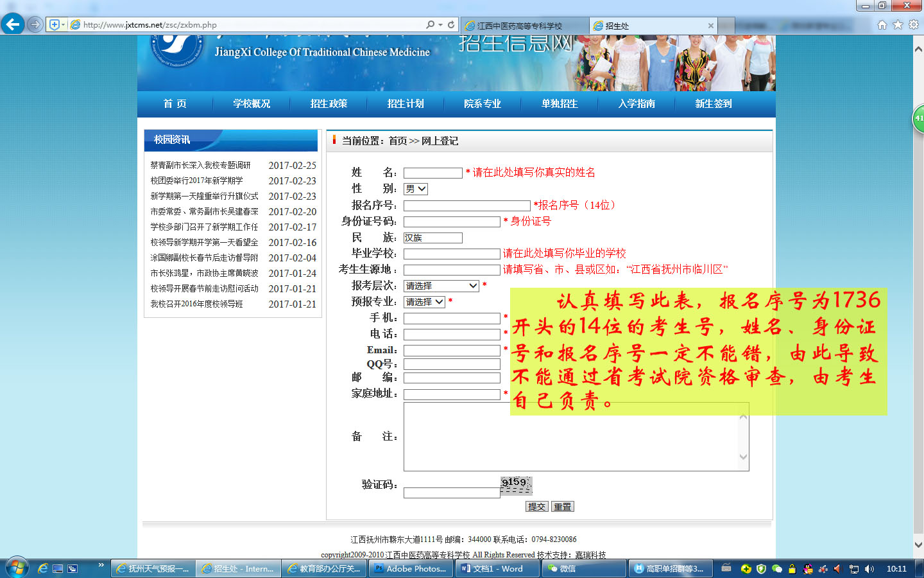
Task: Select the 院系专业 navigation menu item
Action: click(x=483, y=104)
